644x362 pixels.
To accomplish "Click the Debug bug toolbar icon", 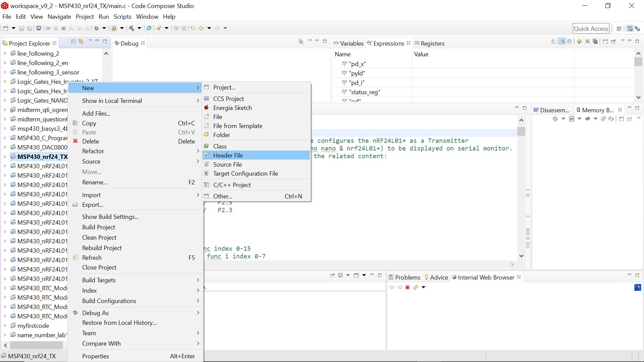I will coord(97,28).
